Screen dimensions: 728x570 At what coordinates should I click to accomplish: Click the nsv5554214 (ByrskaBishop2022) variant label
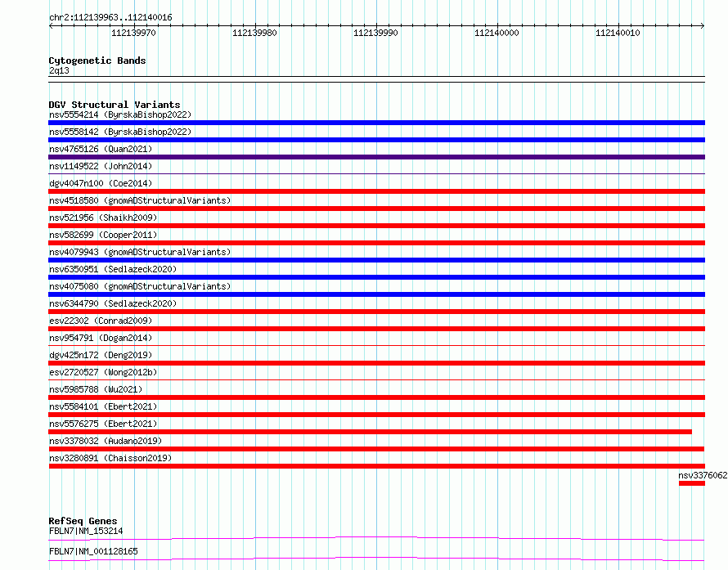(120, 114)
